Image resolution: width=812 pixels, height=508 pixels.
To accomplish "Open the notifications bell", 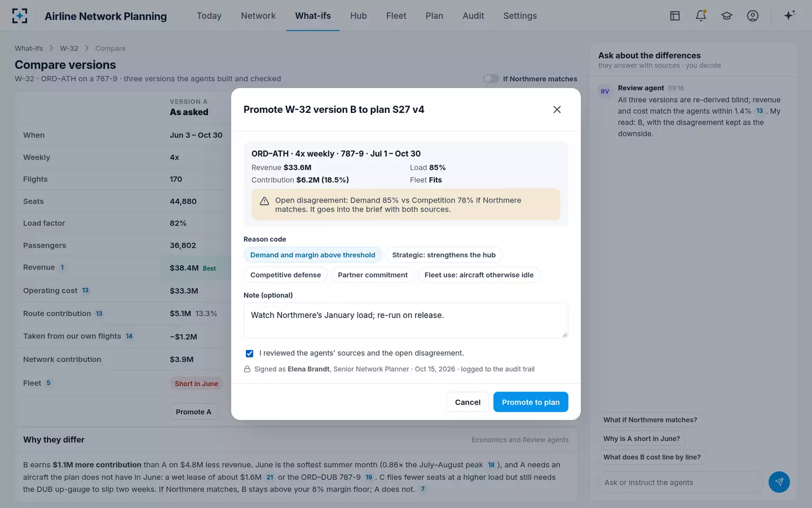I will [701, 16].
